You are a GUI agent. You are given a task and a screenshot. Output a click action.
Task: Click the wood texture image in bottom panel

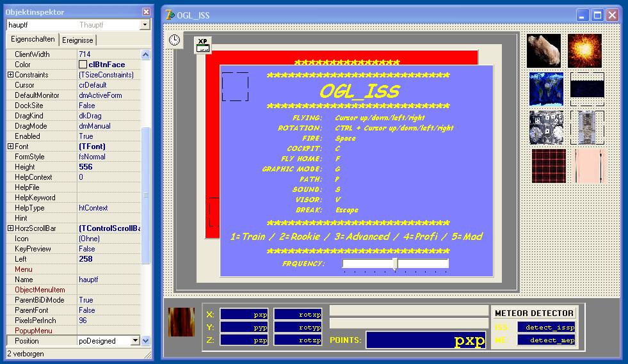point(181,322)
